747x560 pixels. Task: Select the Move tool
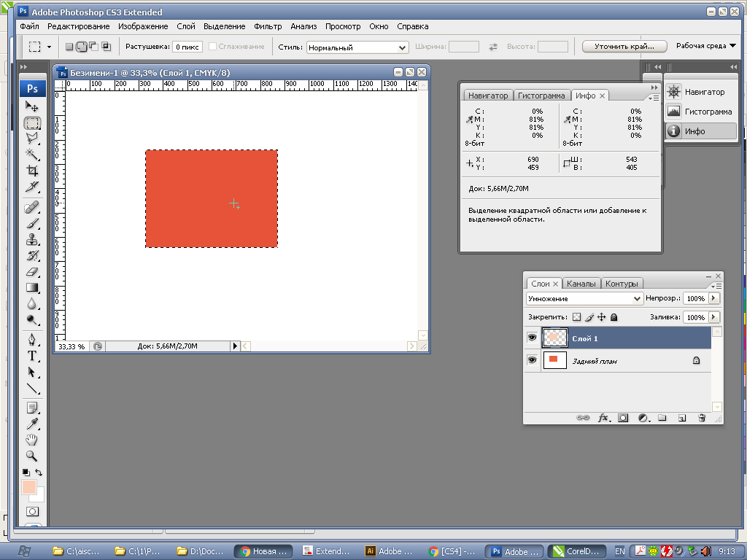point(32,107)
